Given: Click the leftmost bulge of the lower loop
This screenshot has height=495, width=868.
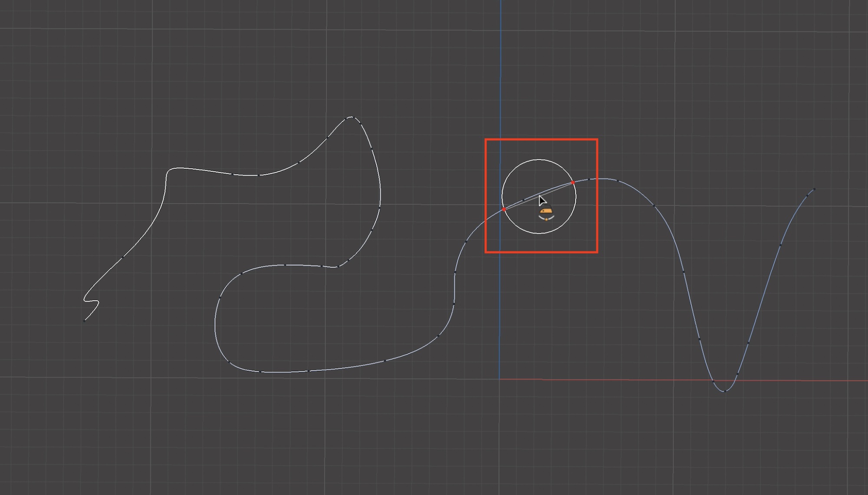Looking at the screenshot, I should (215, 323).
